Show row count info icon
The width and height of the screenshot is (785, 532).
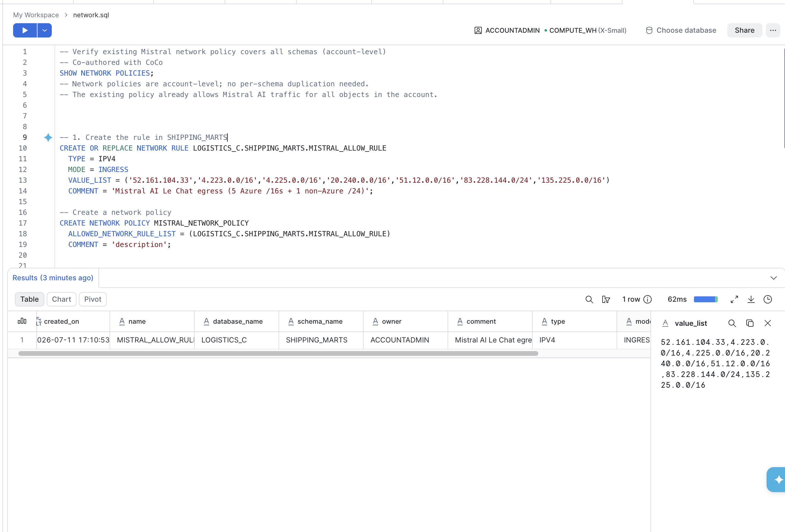[x=648, y=299]
